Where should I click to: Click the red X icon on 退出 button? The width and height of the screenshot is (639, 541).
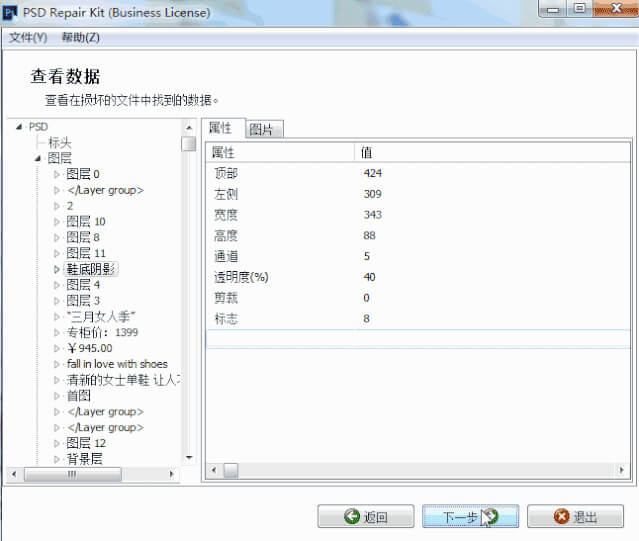pos(561,517)
